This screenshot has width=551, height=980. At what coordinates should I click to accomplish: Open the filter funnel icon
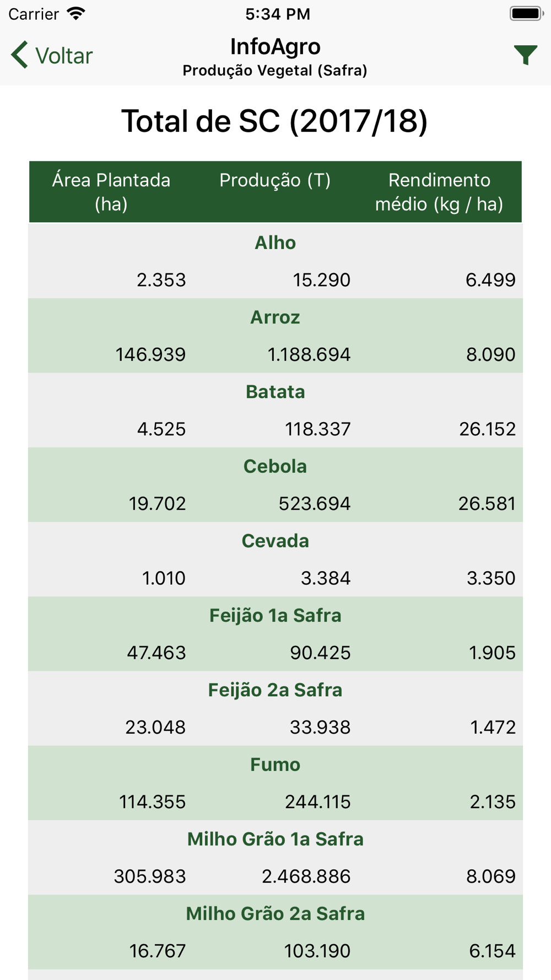click(525, 55)
